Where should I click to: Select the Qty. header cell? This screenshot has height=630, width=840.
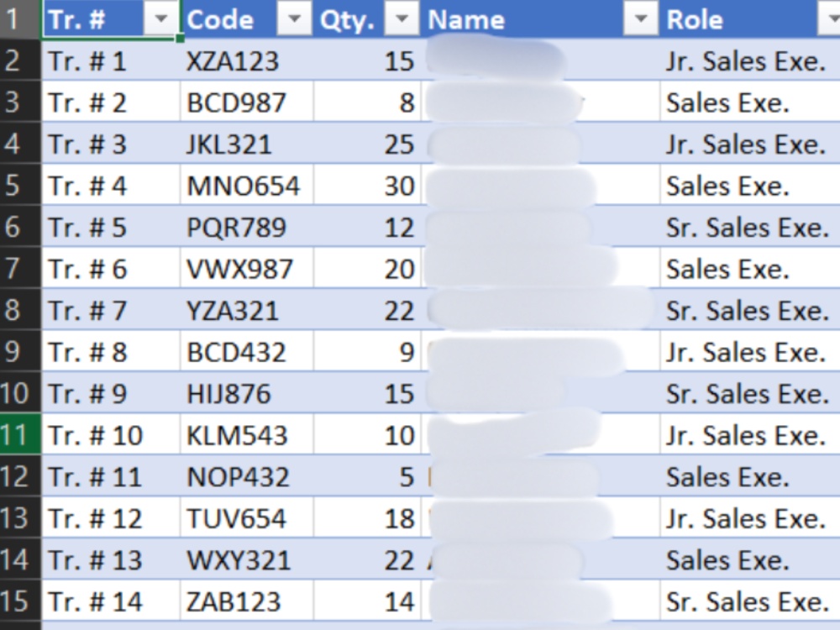click(x=368, y=19)
